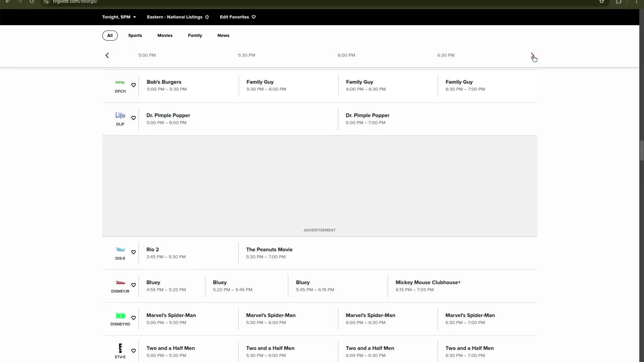Viewport: 644px width, 362px height.
Task: Select the Movies filter
Action: coord(165,36)
